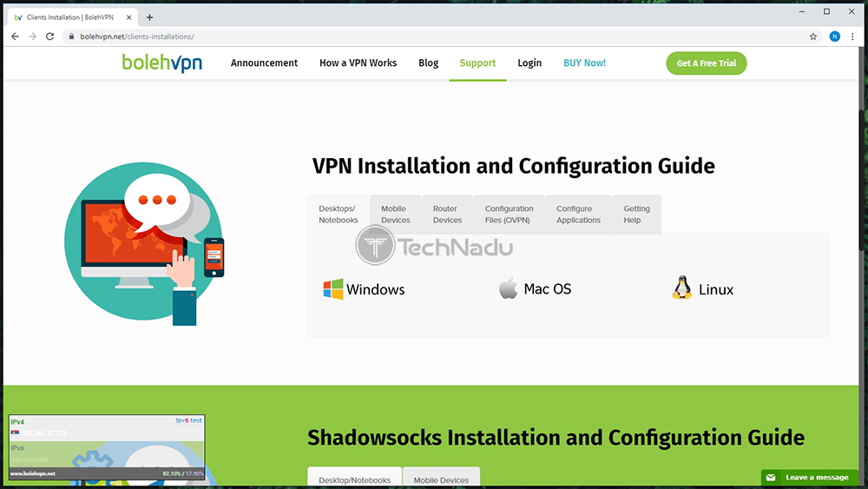Select the Desktops/Notebooks tab
Image resolution: width=868 pixels, height=489 pixels.
coord(339,215)
